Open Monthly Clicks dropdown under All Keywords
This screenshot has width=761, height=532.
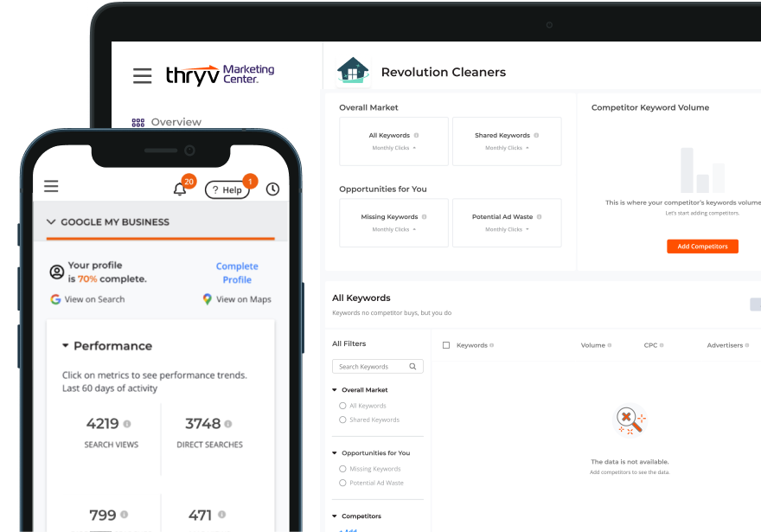394,148
